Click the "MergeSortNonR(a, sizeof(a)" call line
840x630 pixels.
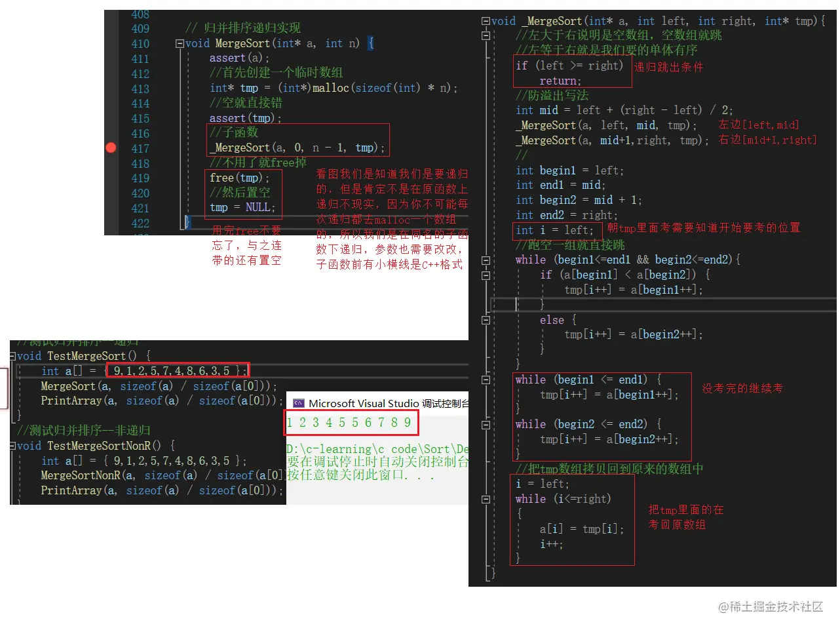(162, 475)
